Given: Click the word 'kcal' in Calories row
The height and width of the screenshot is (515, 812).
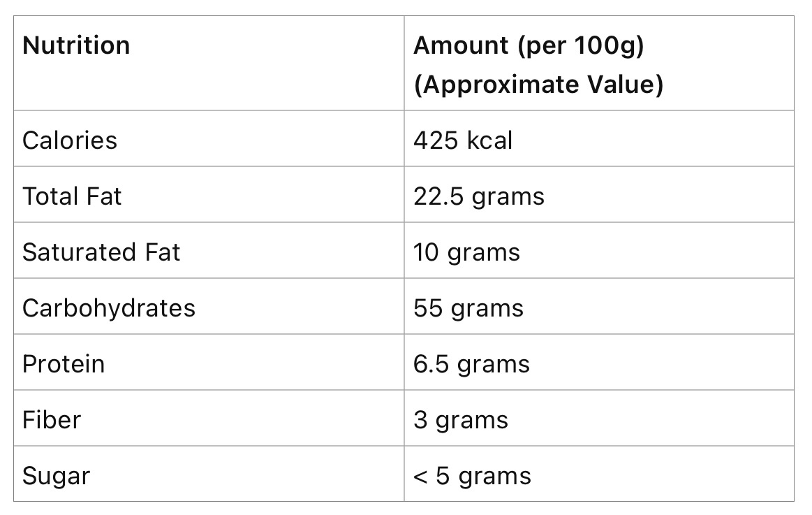Looking at the screenshot, I should click(489, 140).
